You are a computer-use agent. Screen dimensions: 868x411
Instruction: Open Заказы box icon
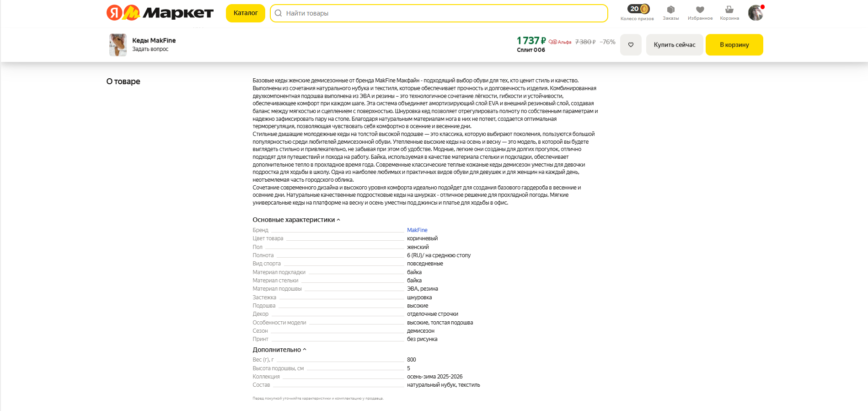(670, 10)
